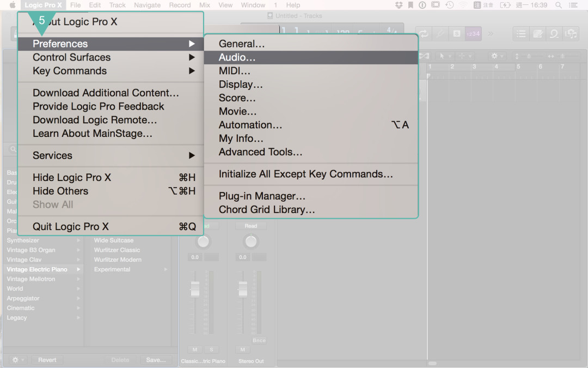Click the Solo status icon
The width and height of the screenshot is (588, 368).
(456, 33)
